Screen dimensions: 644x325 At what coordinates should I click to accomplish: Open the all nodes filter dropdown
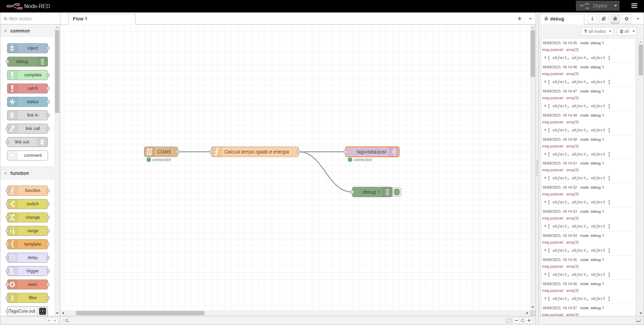(597, 31)
